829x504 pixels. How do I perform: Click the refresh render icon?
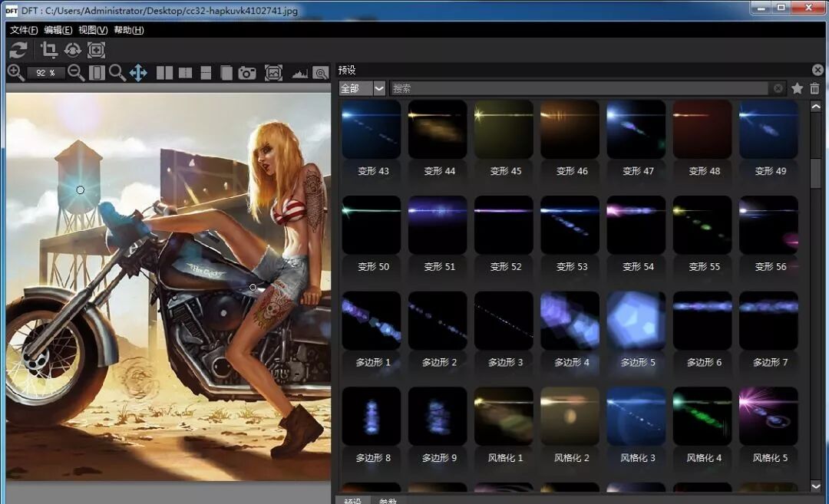click(x=18, y=50)
